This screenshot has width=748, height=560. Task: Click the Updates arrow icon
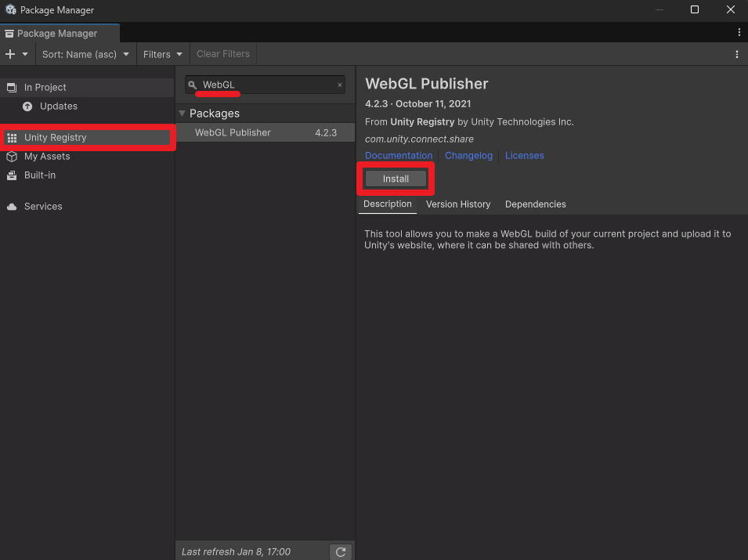coord(27,106)
